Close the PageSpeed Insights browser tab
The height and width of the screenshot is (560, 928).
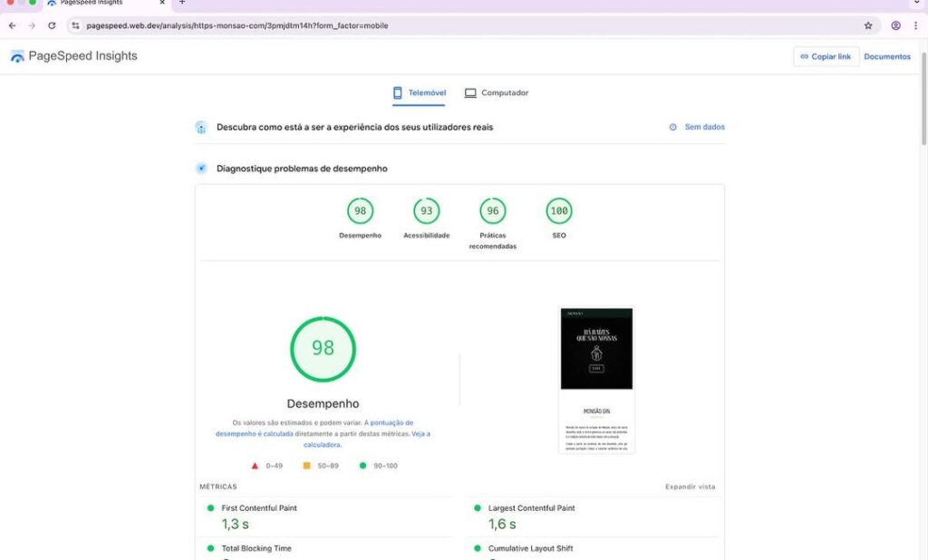click(x=162, y=3)
